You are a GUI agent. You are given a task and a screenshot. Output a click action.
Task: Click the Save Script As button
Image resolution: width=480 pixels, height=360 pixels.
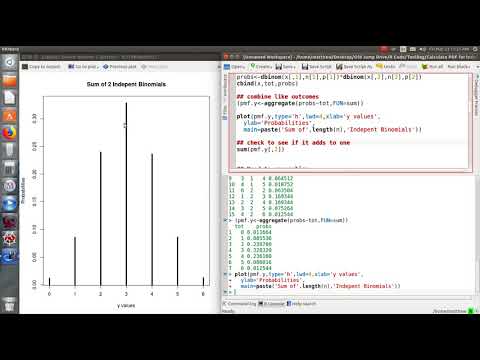point(354,67)
